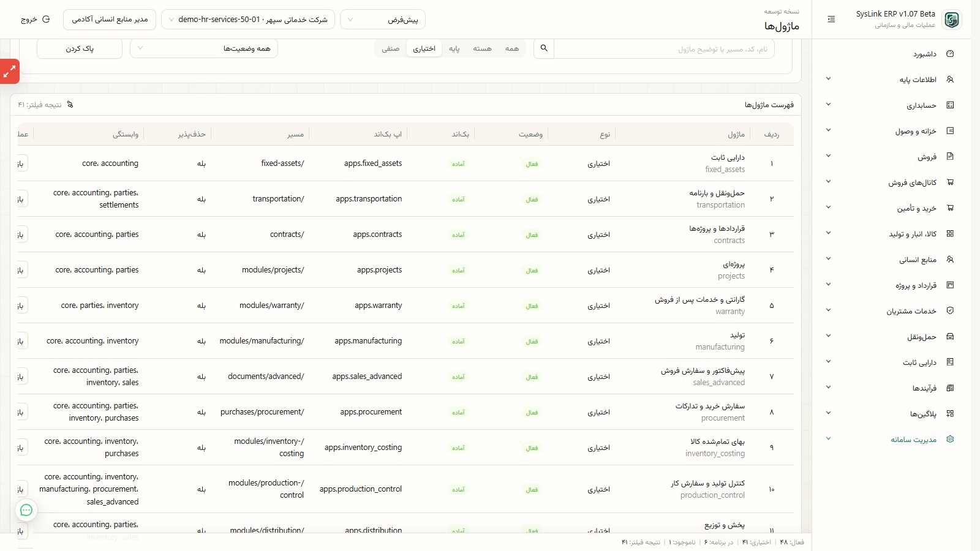Screen dimensions: 980x551
Task: Click the پلاگین‌ها plugins icon
Action: coord(950,414)
